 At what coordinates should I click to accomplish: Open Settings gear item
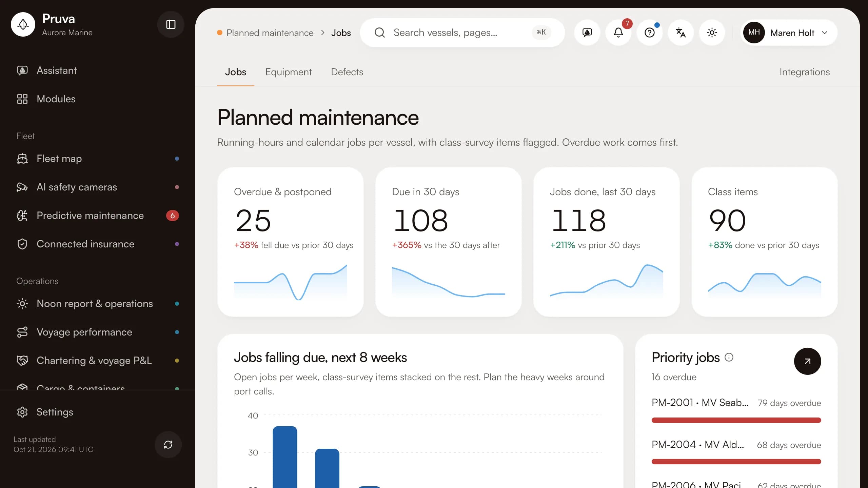coord(98,412)
